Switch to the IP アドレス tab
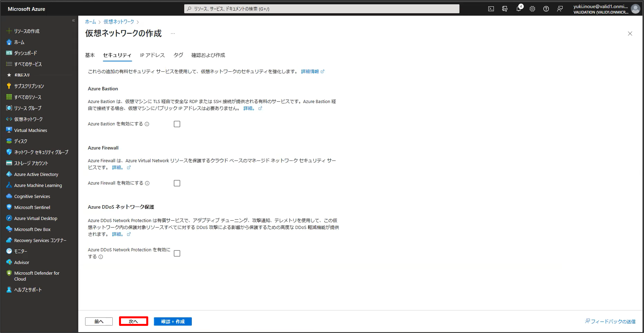644x333 pixels. [x=153, y=55]
